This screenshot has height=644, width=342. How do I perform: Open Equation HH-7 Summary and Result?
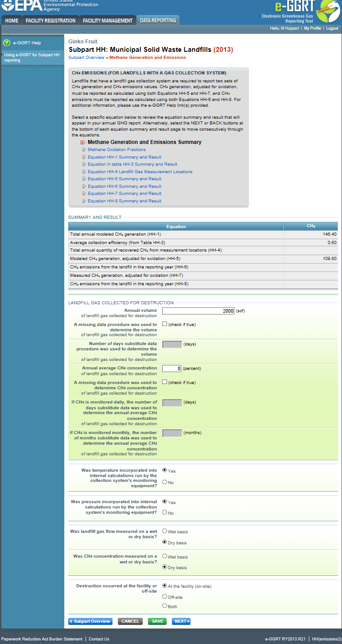124,194
